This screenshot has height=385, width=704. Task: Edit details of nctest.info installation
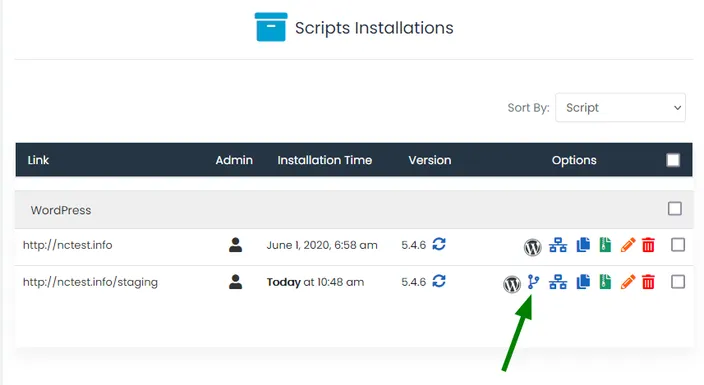628,245
